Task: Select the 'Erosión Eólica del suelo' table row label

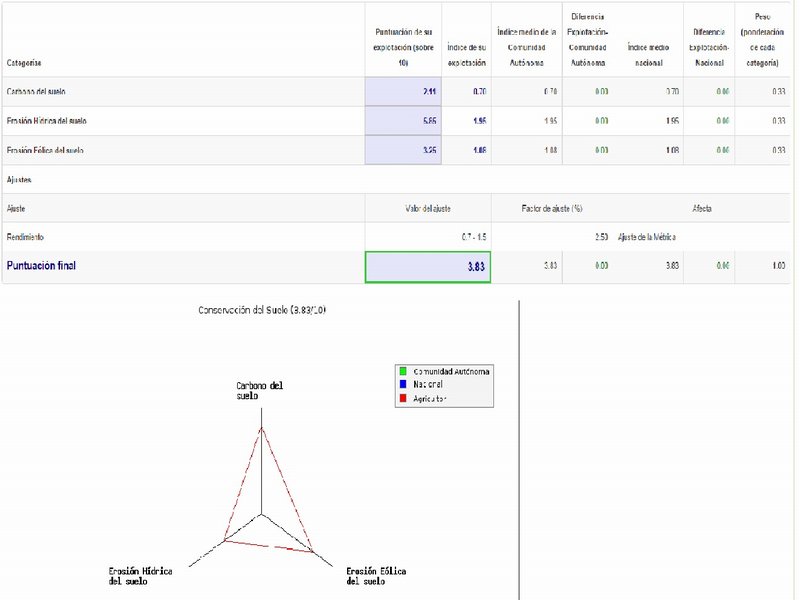Action: 45,150
